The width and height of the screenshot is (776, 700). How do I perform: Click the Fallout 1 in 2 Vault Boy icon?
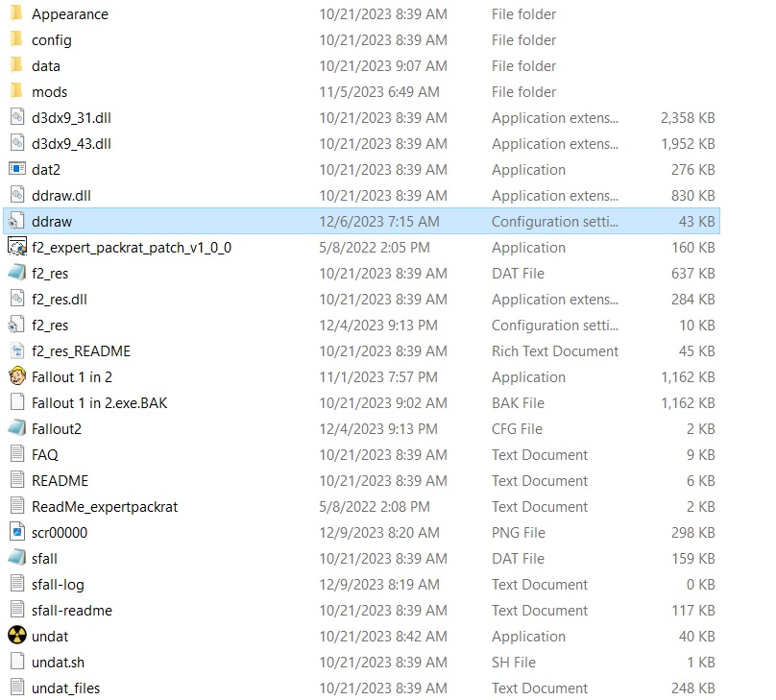[17, 376]
